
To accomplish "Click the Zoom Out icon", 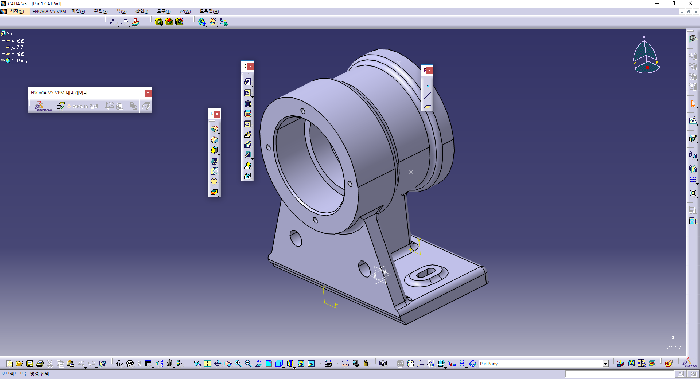I will coord(248,364).
